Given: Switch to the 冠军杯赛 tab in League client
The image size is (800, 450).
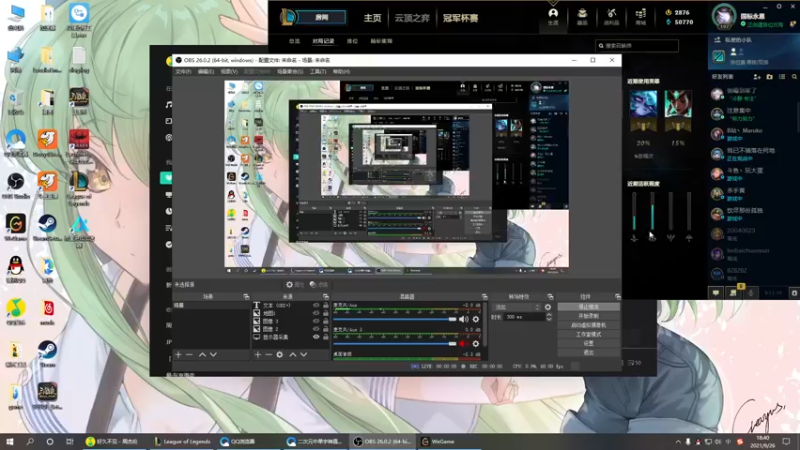Looking at the screenshot, I should [460, 18].
